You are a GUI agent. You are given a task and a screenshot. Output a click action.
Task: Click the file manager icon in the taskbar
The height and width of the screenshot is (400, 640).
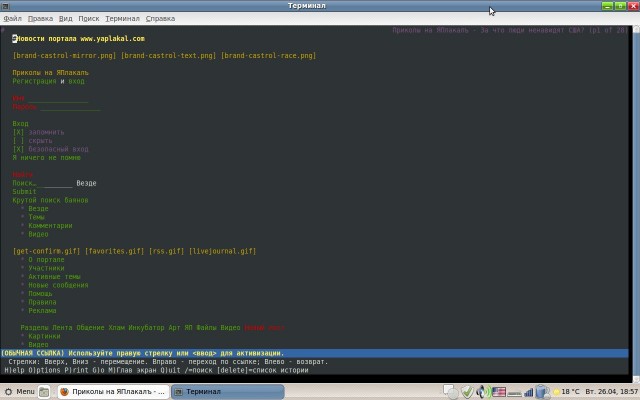44,392
